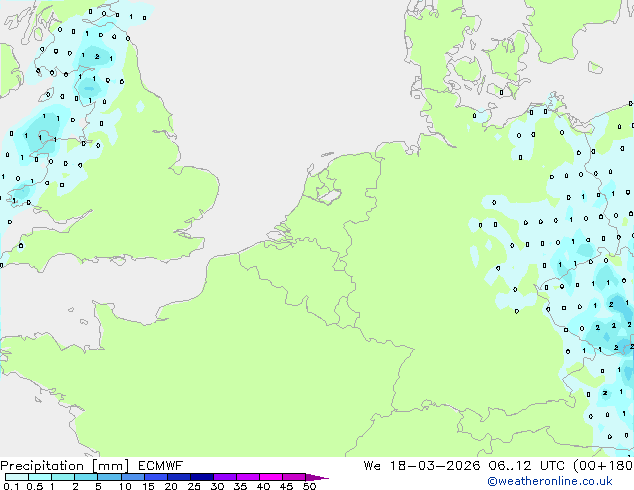Click the above-50 mm arrow at legend end
The image size is (634, 490).
(317, 477)
